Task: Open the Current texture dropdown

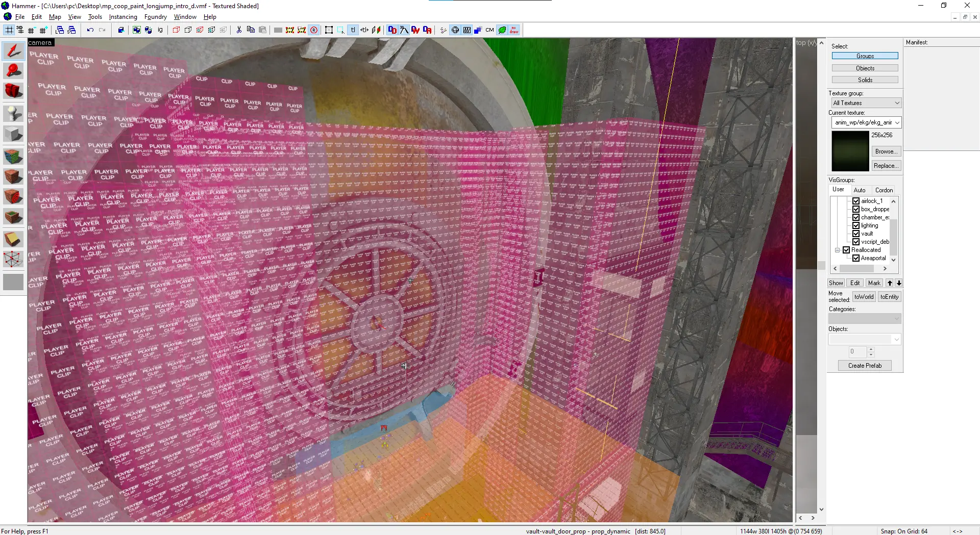Action: (x=866, y=122)
